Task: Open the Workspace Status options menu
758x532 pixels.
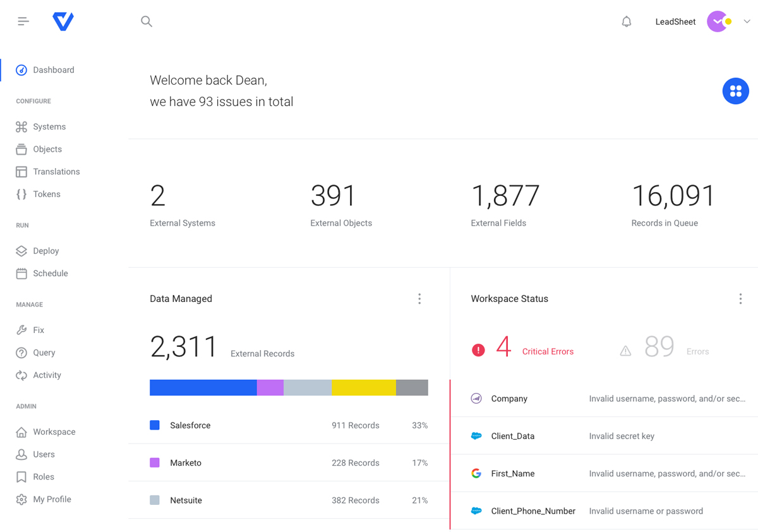Action: [x=740, y=298]
